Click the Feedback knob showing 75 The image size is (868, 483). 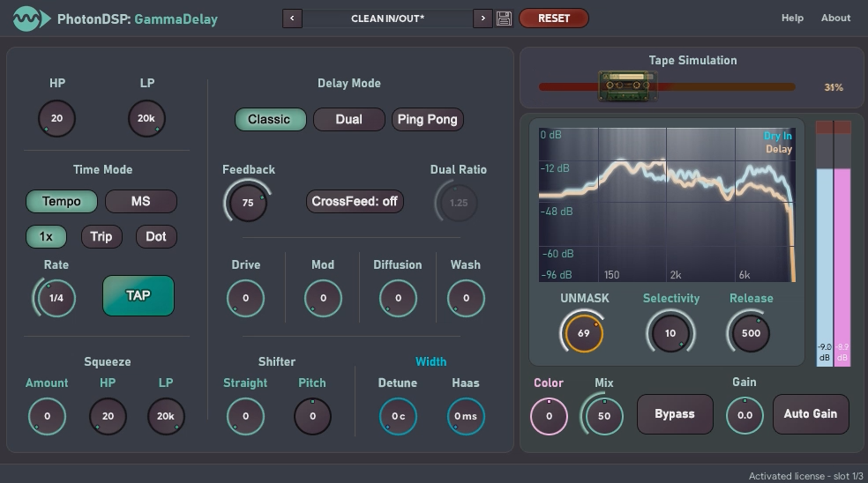(x=248, y=203)
